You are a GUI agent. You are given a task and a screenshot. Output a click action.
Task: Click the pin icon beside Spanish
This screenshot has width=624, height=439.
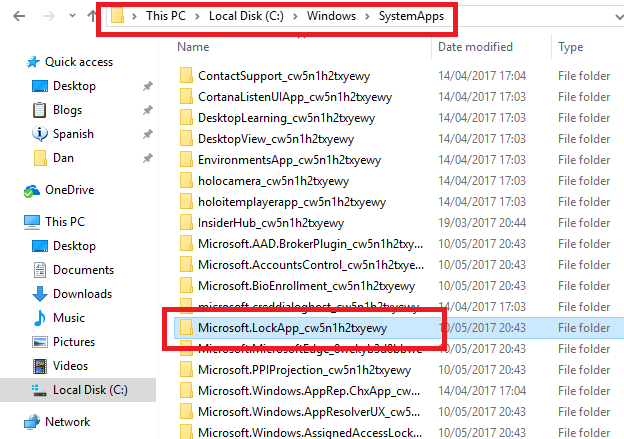(x=148, y=134)
